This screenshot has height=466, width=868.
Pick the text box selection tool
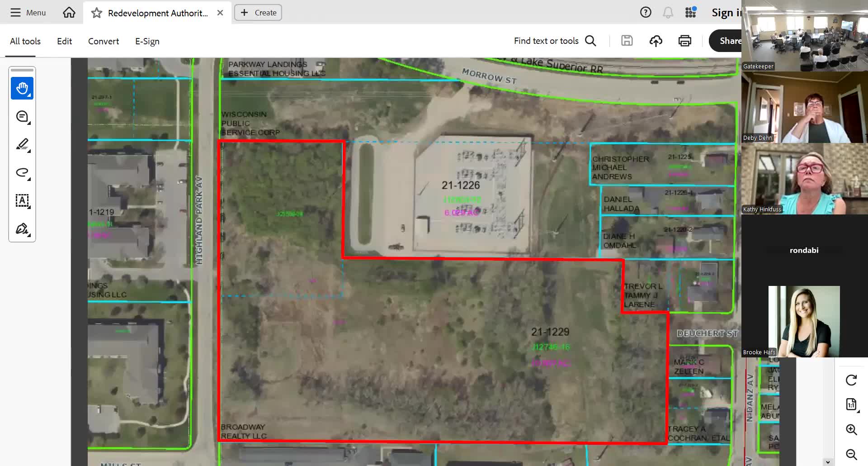coord(22,200)
